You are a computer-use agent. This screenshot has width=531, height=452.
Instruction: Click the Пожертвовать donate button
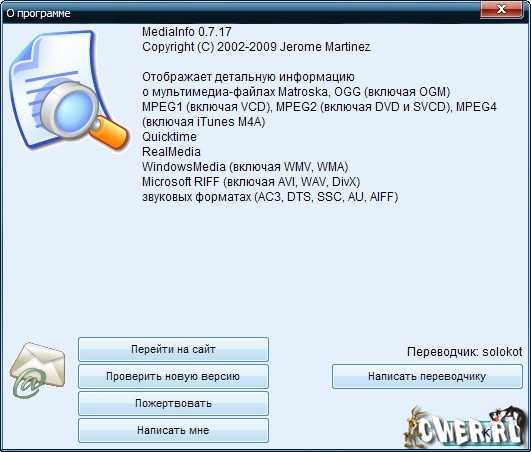point(173,403)
